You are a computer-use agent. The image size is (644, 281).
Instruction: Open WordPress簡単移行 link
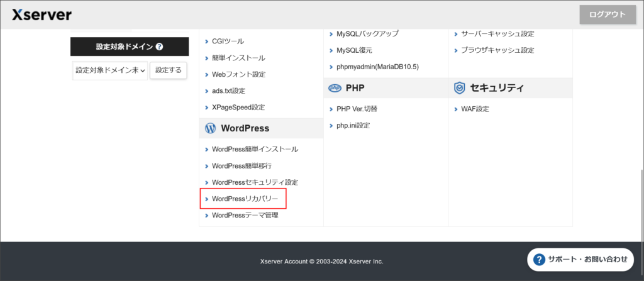(241, 166)
